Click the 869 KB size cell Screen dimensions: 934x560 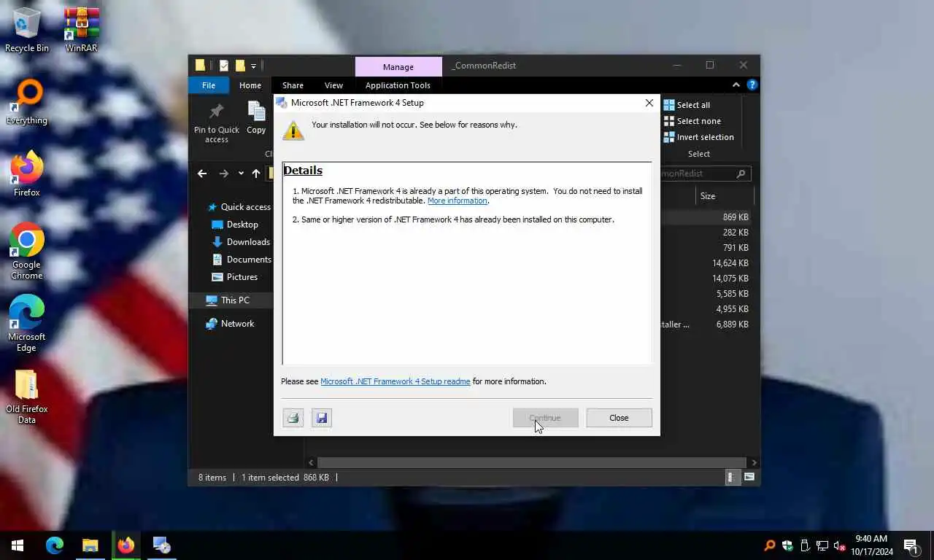[x=736, y=217]
